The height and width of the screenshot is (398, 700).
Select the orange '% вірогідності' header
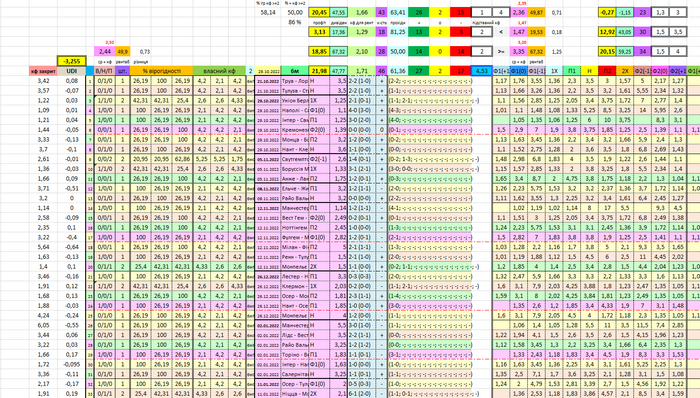[162, 71]
